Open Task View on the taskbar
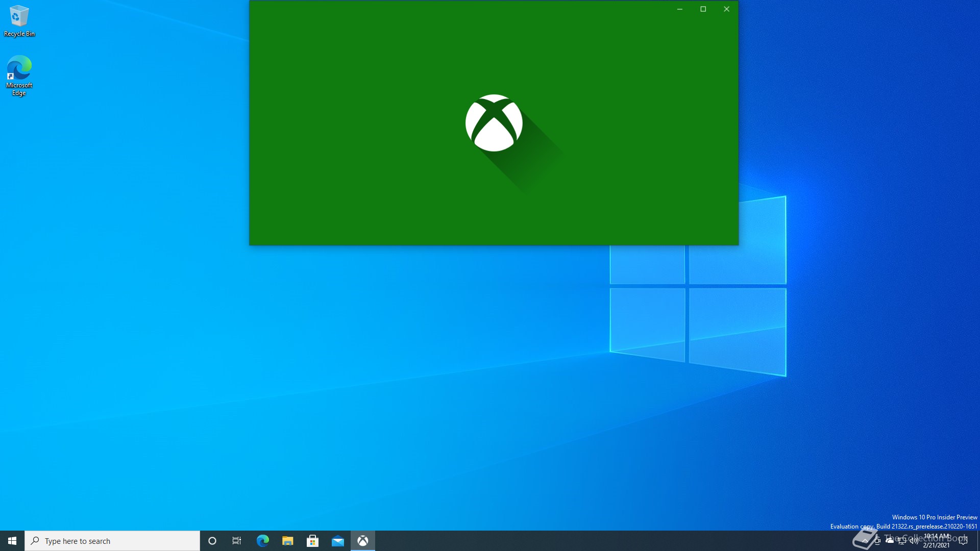 click(x=237, y=541)
